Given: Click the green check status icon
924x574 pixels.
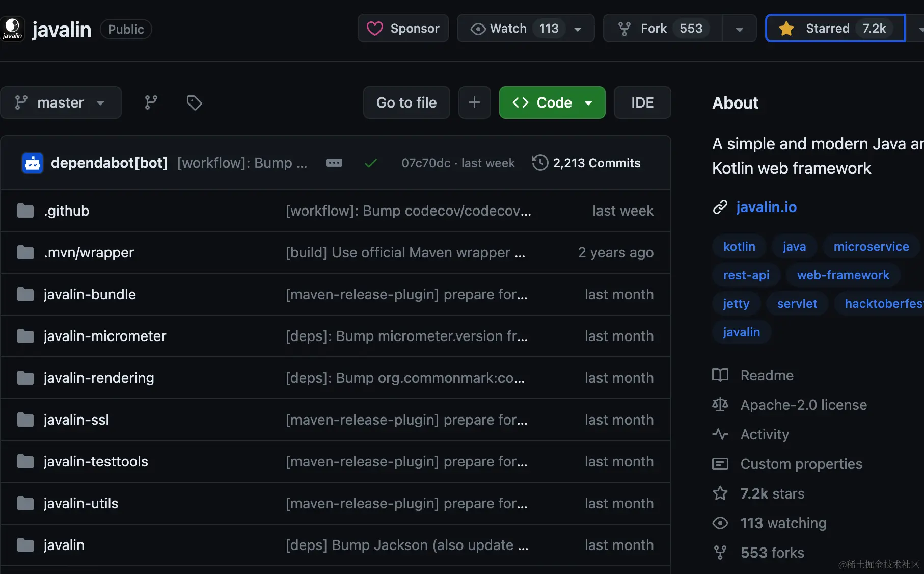Looking at the screenshot, I should 371,163.
